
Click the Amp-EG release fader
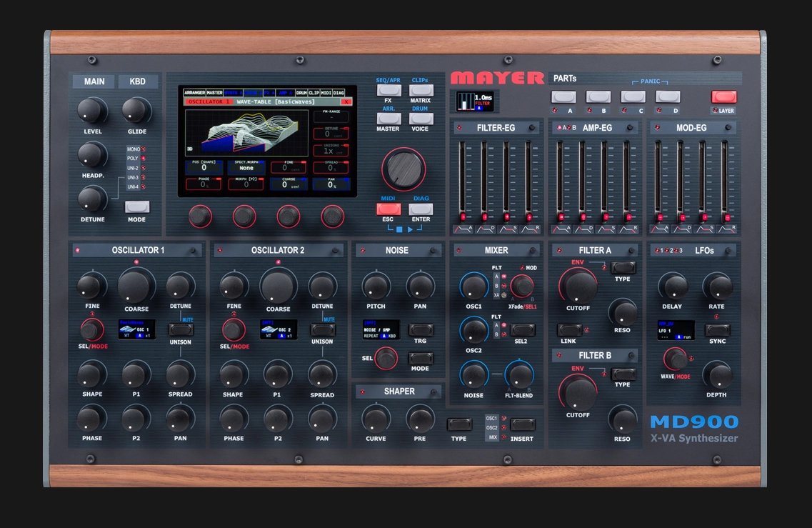click(x=628, y=181)
